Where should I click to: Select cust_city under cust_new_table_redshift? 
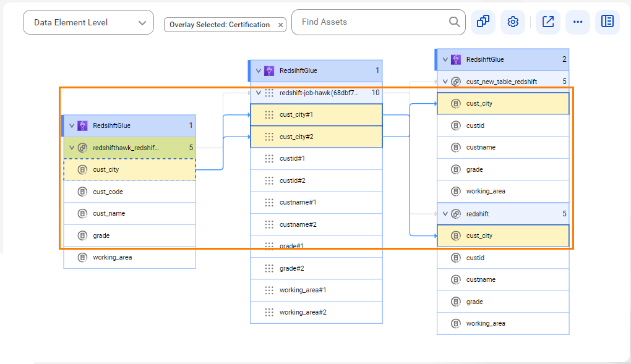tap(503, 103)
